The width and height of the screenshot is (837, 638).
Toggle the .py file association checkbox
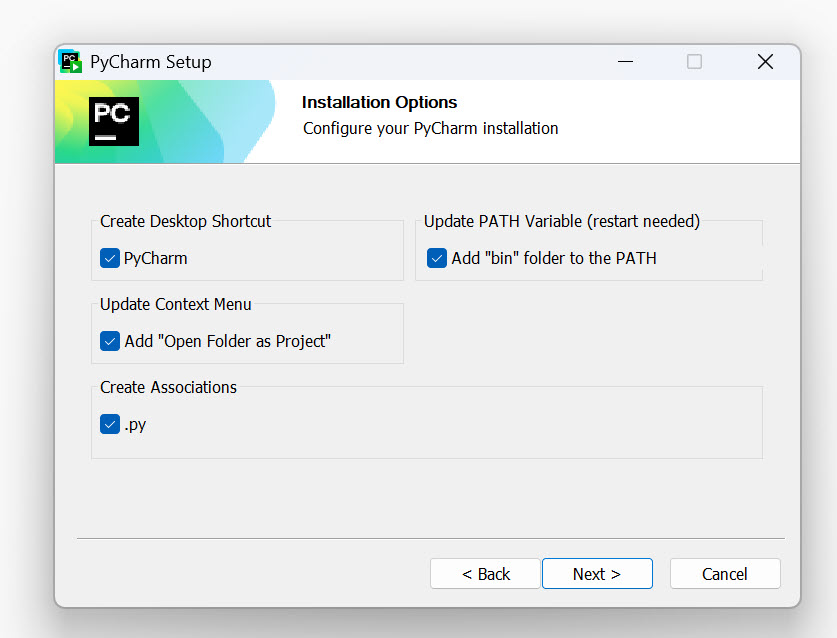point(109,424)
